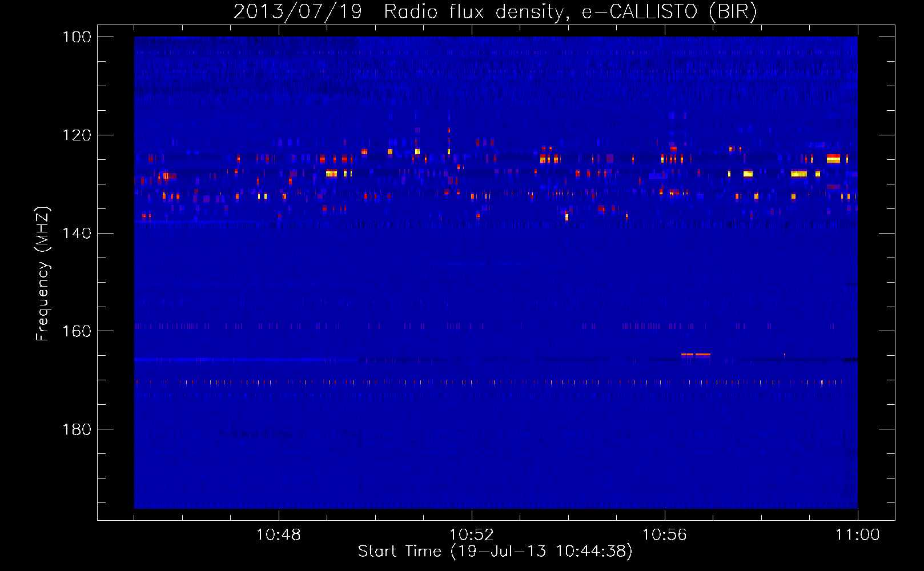Click the 'Frequency (MHZ)' y-axis label
The width and height of the screenshot is (924, 571).
tap(43, 274)
